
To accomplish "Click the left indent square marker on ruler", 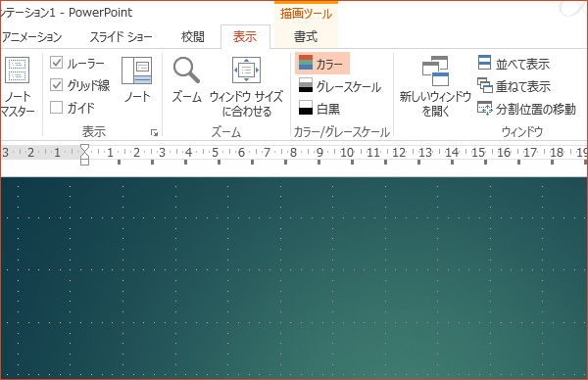I will click(x=84, y=162).
